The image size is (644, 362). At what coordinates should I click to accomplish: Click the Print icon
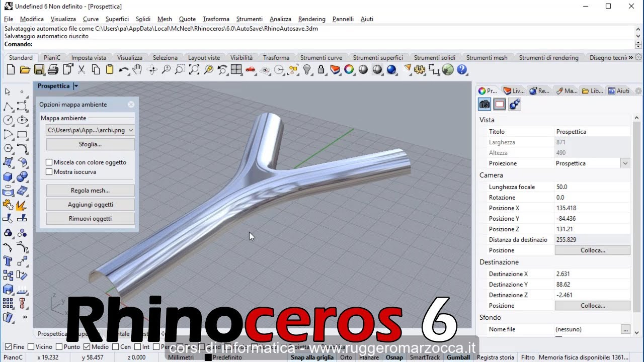click(53, 70)
